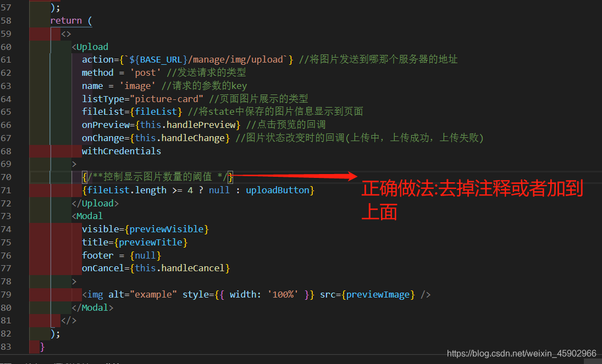Click 'handlePreview' in the onPreview line
The image size is (602, 364).
pyautogui.click(x=201, y=125)
